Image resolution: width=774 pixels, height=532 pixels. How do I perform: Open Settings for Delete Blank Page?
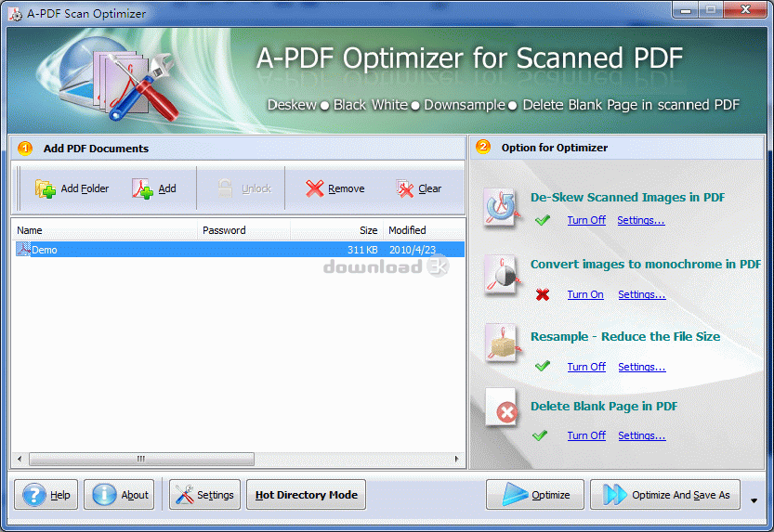(642, 435)
